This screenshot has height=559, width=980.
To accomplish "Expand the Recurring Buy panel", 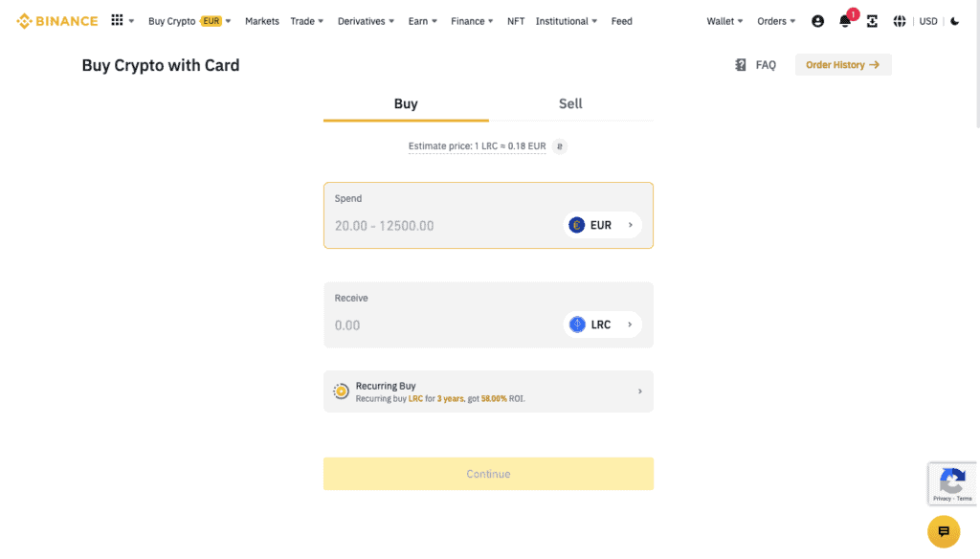I will coord(488,391).
